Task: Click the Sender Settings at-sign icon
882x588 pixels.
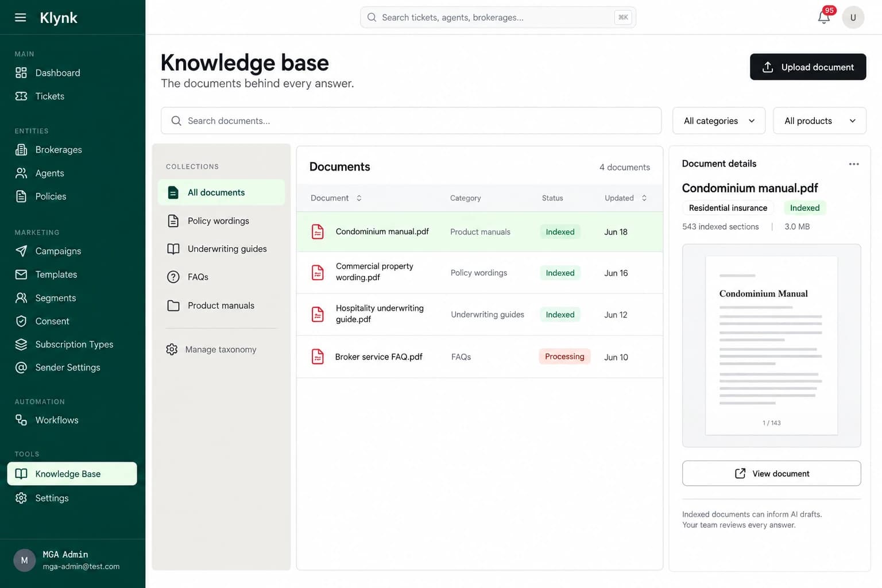Action: [21, 367]
